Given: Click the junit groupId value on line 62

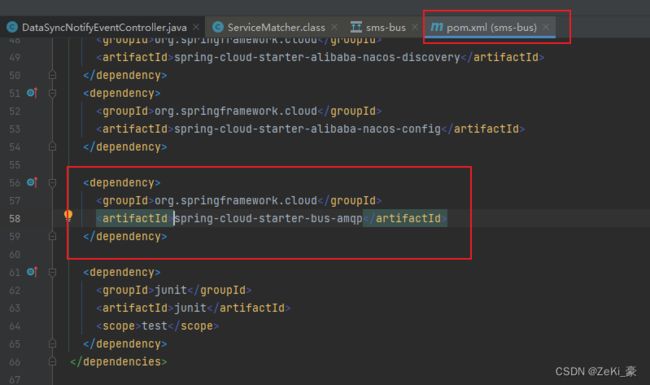Looking at the screenshot, I should coord(170,290).
